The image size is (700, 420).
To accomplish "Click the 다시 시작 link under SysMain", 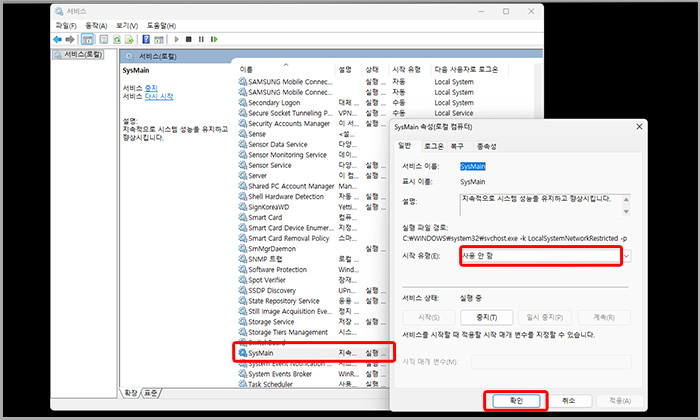I will (158, 97).
